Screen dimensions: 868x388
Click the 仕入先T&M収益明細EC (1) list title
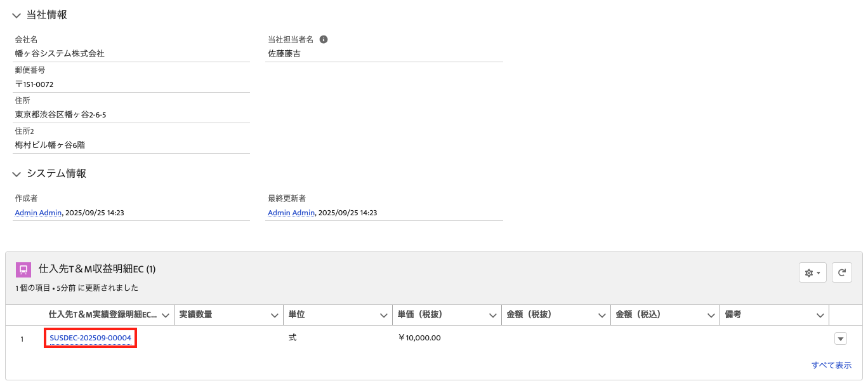pos(97,269)
